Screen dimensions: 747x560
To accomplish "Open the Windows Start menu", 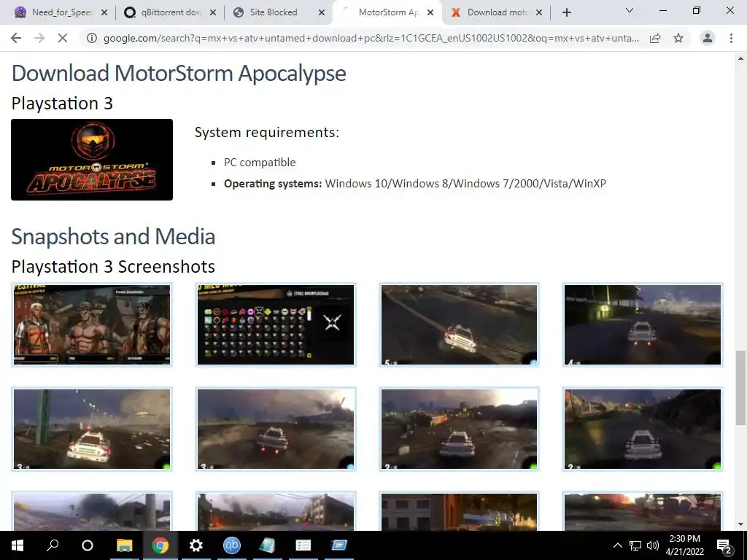I will pyautogui.click(x=18, y=545).
